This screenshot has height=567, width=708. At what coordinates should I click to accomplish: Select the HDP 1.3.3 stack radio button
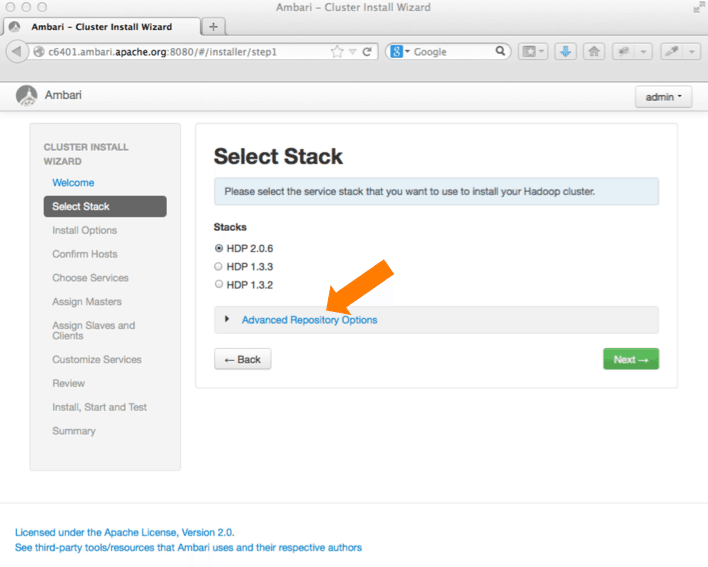click(219, 266)
